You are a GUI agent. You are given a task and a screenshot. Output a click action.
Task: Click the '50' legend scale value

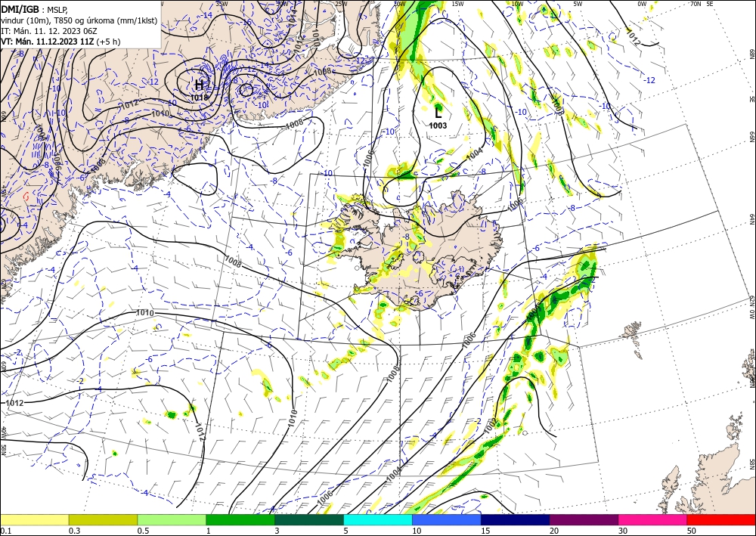(692, 531)
